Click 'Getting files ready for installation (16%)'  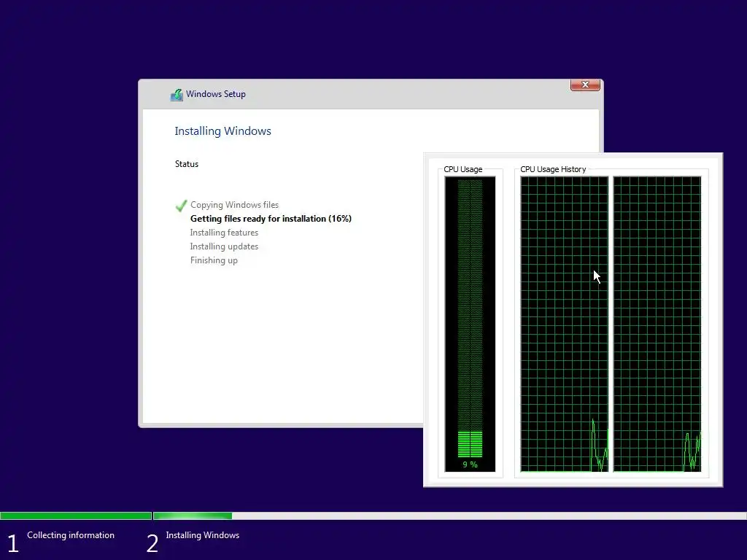[x=271, y=219]
